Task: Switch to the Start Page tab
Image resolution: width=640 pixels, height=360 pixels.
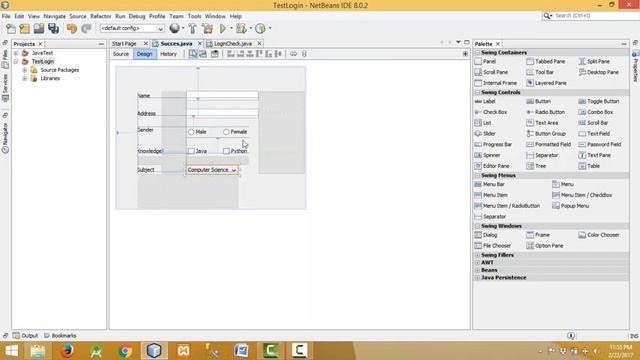Action: (124, 43)
